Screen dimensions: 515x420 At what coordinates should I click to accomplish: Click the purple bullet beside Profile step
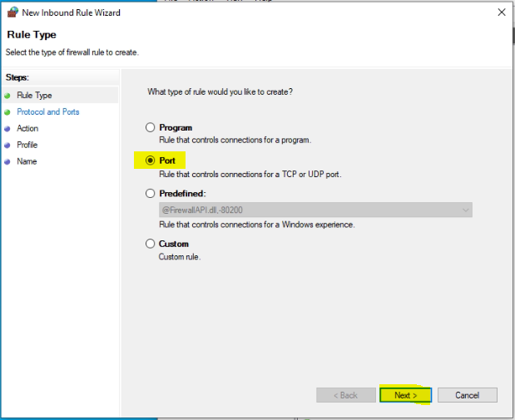(x=7, y=146)
